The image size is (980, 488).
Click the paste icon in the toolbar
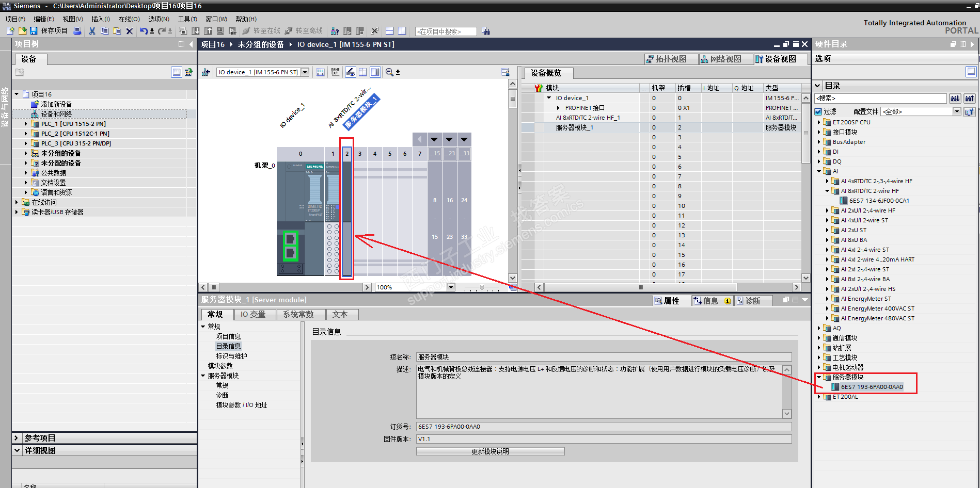[x=117, y=31]
